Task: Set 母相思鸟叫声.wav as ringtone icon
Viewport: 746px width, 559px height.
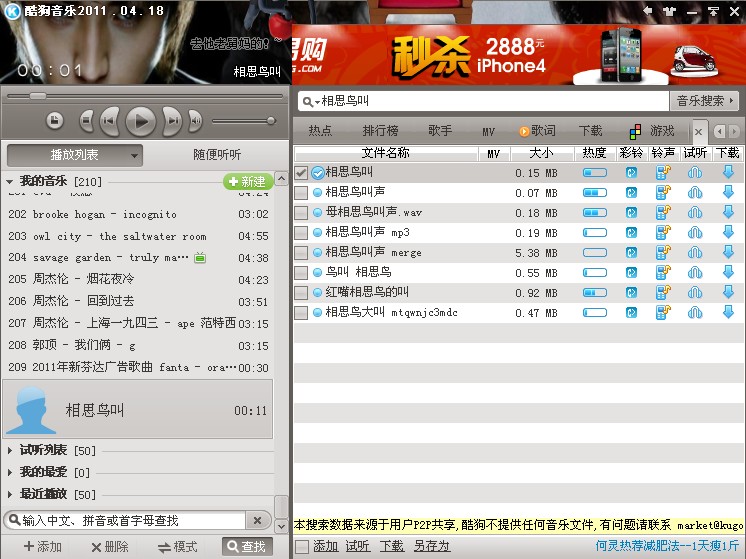Action: [663, 213]
